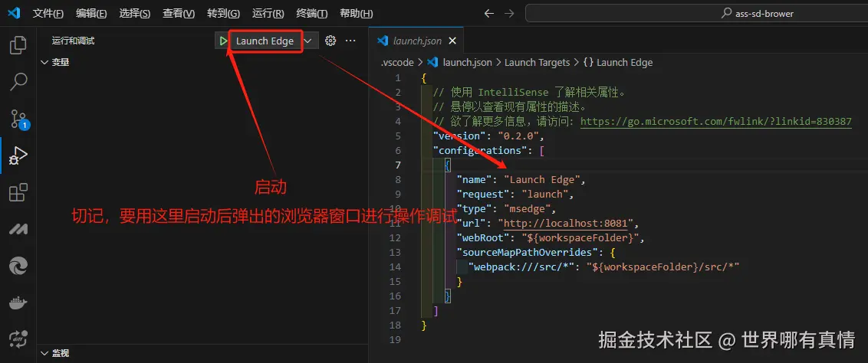Click the "webRoot" key text
868x363 pixels.
tap(485, 238)
